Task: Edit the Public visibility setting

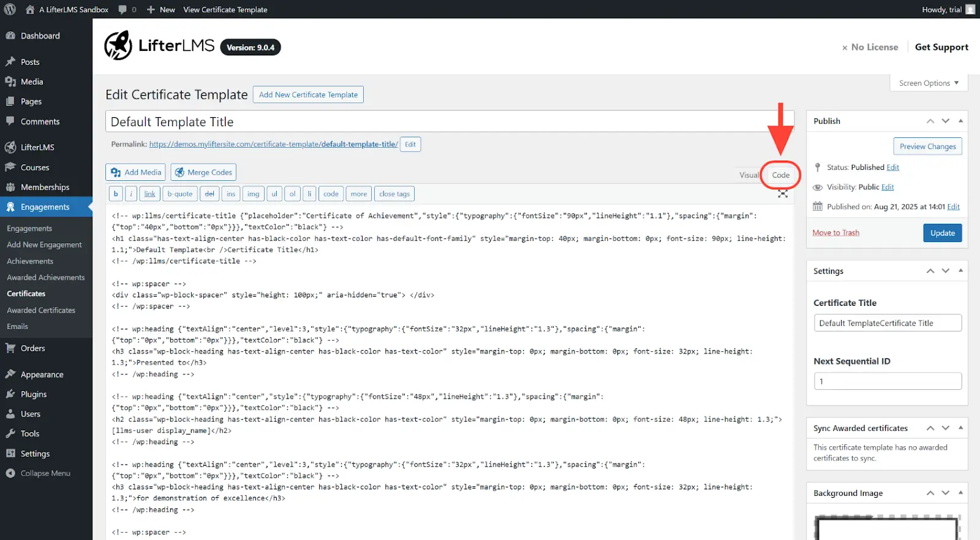Action: point(888,187)
